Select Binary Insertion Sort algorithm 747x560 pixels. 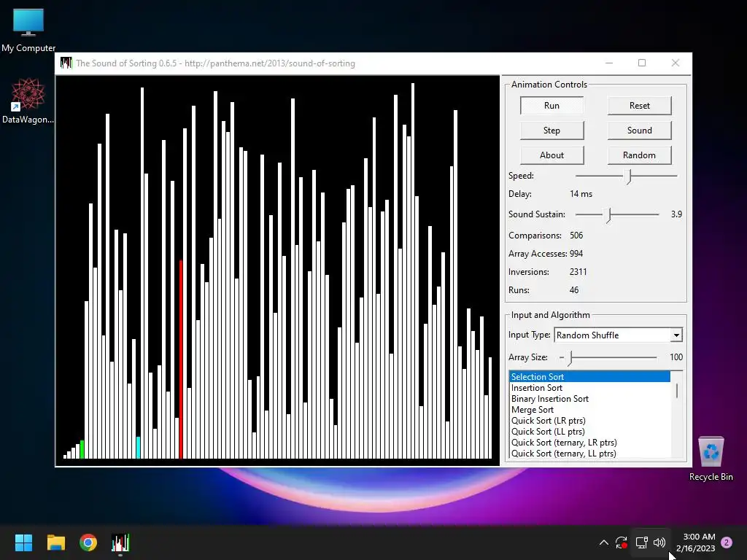pos(589,399)
